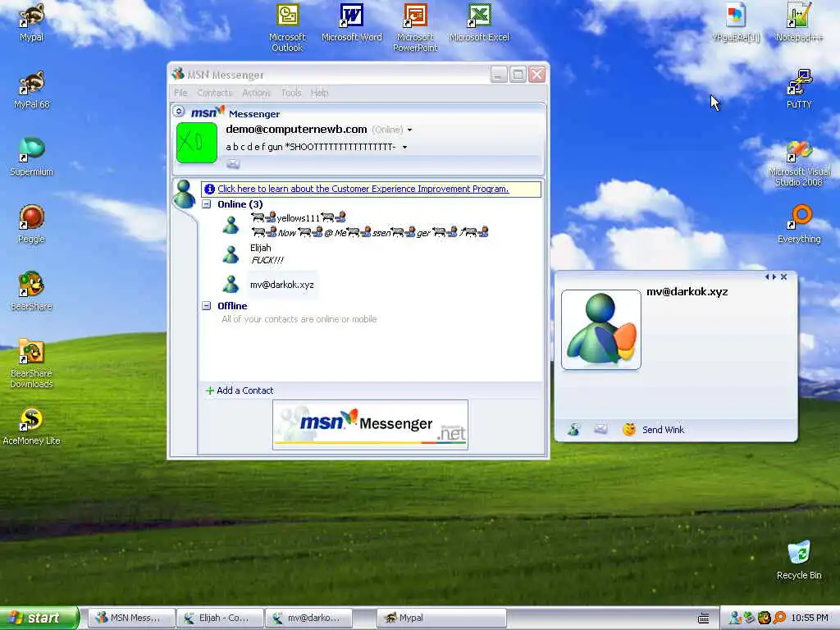
Task: Open the BearShare Downloads folder icon
Action: (x=32, y=364)
